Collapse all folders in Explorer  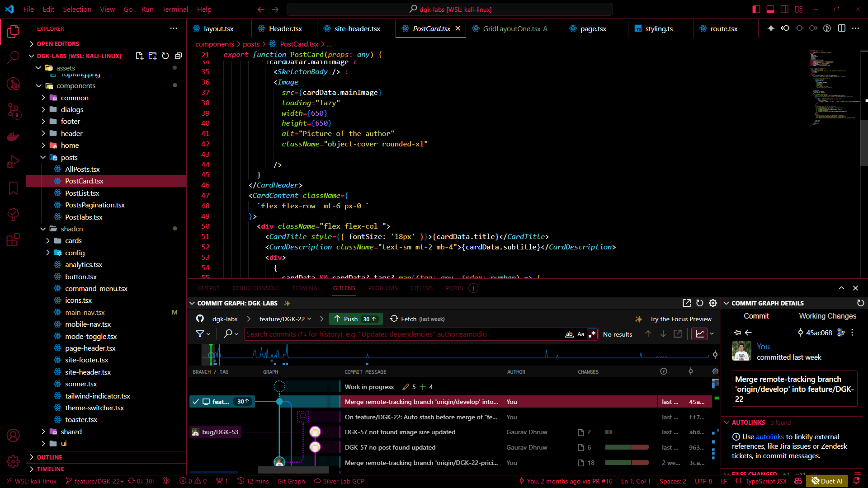tap(179, 56)
